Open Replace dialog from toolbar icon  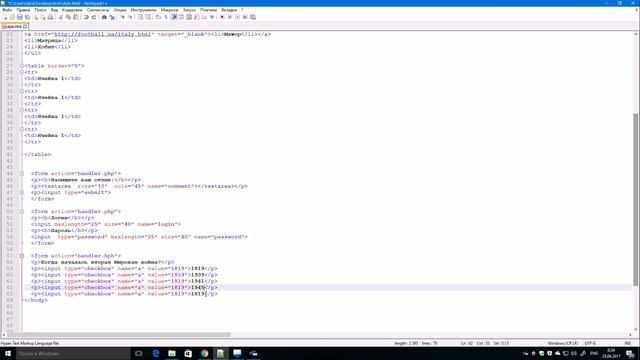coord(112,17)
